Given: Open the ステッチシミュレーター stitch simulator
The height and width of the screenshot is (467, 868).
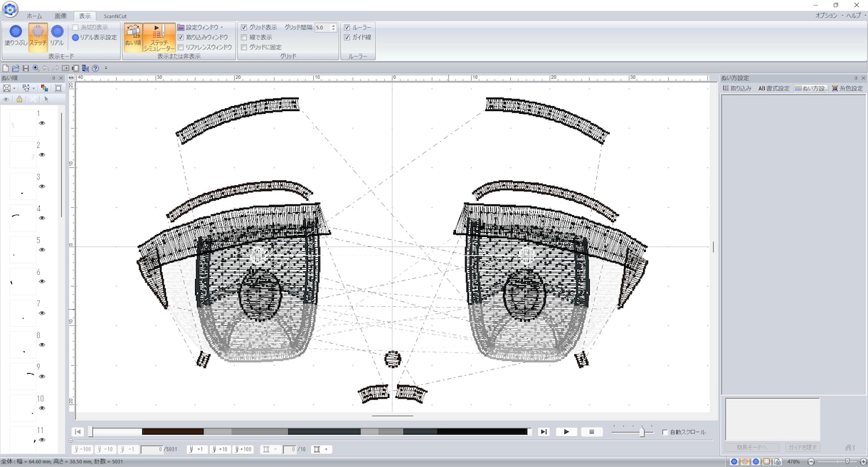Looking at the screenshot, I should [x=159, y=36].
